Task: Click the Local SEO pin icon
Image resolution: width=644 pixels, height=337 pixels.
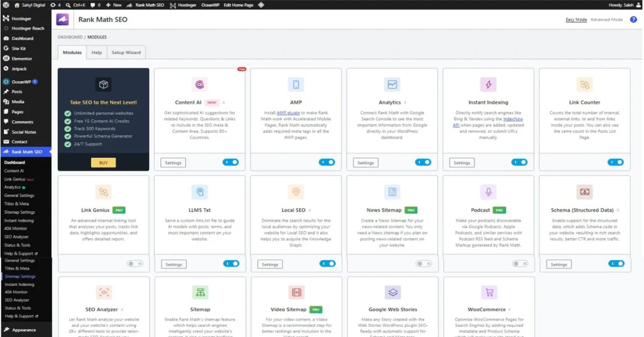Action: 296,192
